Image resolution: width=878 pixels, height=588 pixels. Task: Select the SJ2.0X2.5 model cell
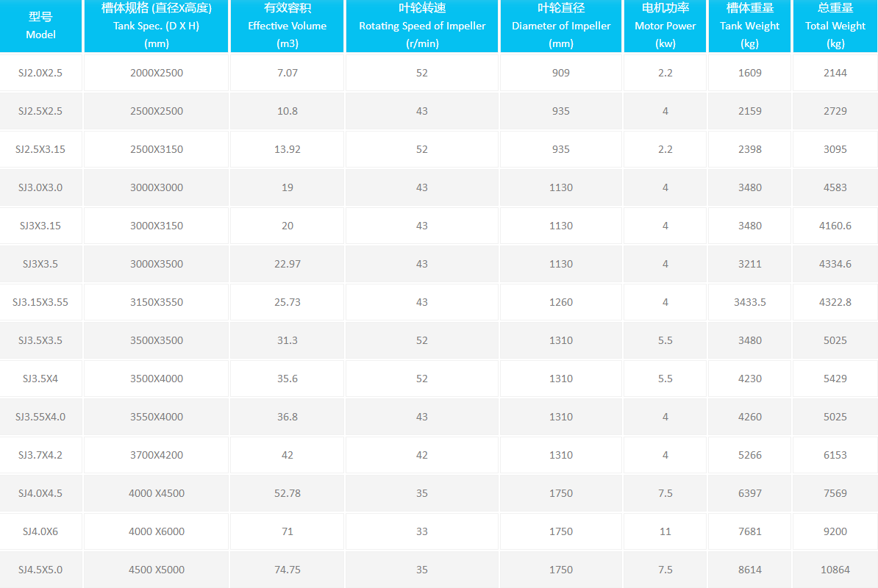[40, 73]
